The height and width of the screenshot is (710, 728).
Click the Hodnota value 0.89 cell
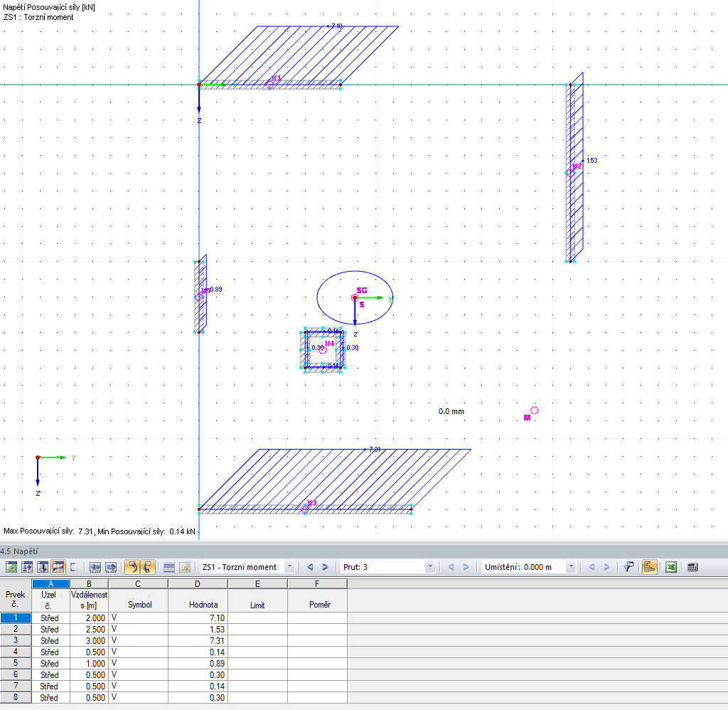[198, 664]
